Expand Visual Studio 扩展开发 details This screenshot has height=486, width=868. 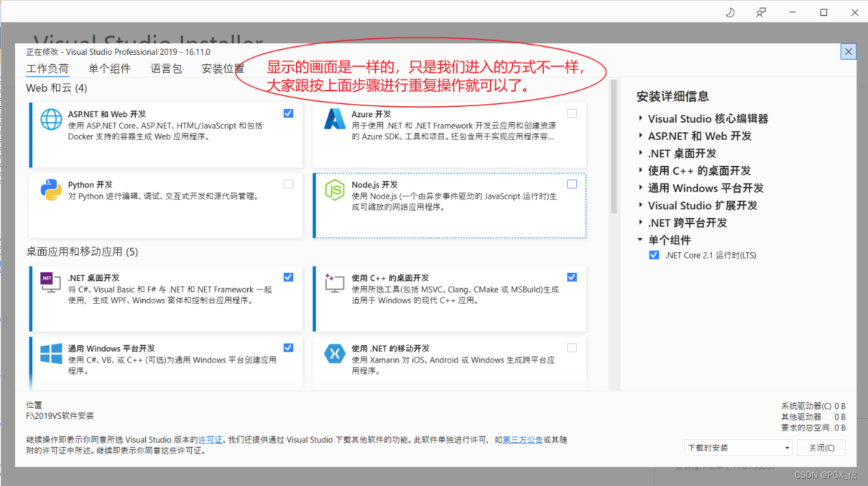[x=641, y=205]
